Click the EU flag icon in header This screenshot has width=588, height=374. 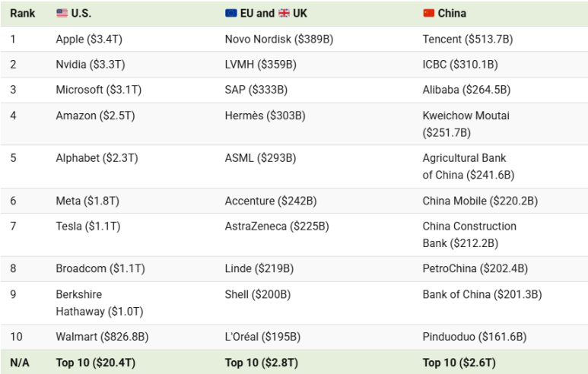click(x=231, y=13)
